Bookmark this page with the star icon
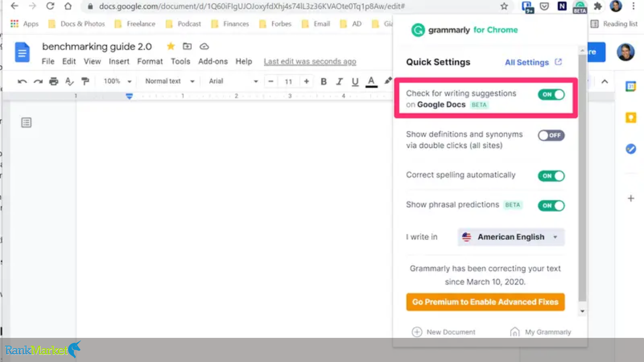The image size is (644, 362). coord(504,6)
